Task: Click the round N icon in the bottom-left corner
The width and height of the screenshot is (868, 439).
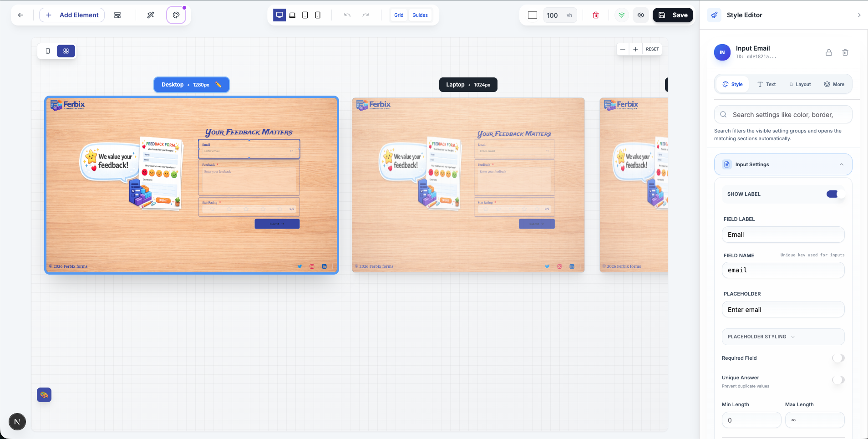Action: [x=17, y=422]
